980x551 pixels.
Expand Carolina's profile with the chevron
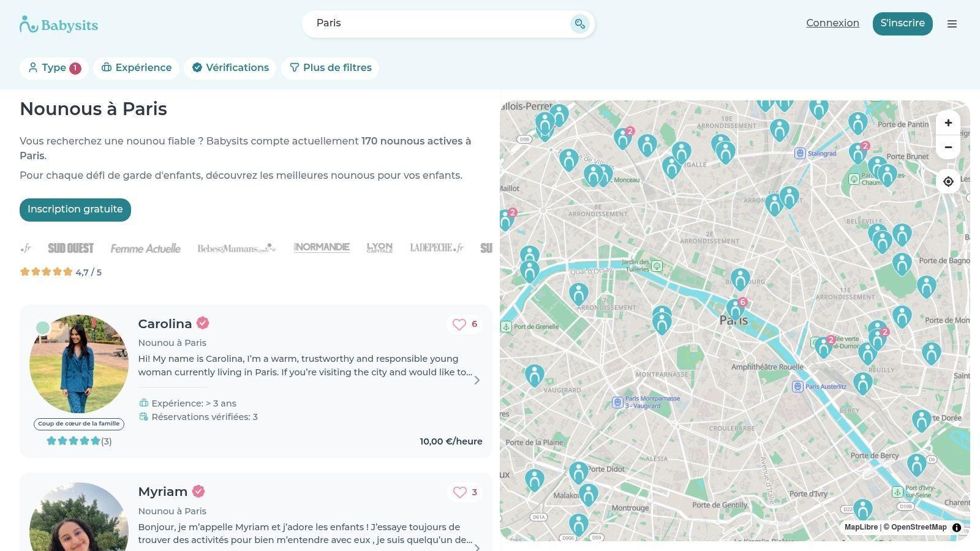tap(477, 380)
